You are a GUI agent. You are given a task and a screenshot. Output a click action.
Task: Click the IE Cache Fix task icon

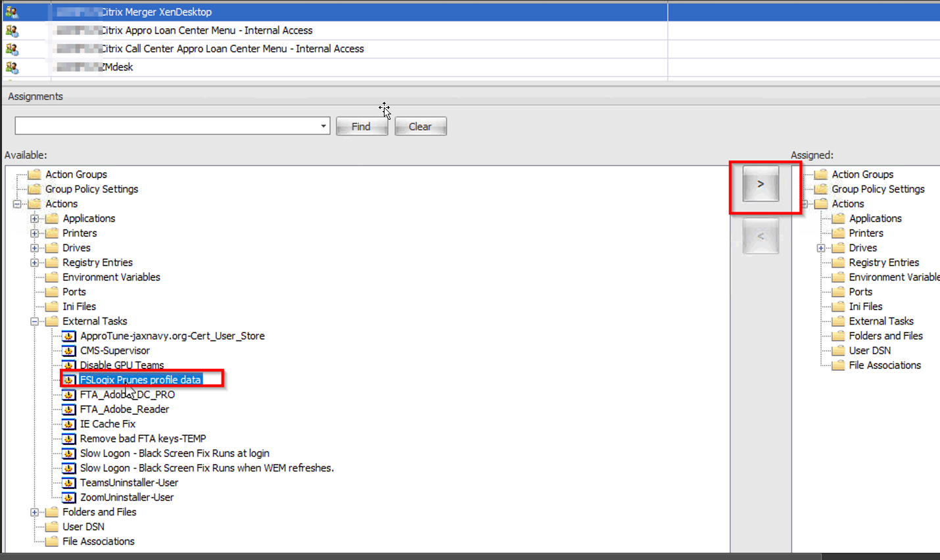pyautogui.click(x=69, y=424)
